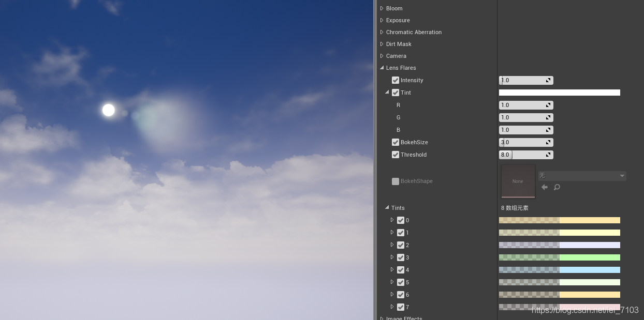644x320 pixels.
Task: Collapse the Lens Flares section
Action: (x=382, y=68)
